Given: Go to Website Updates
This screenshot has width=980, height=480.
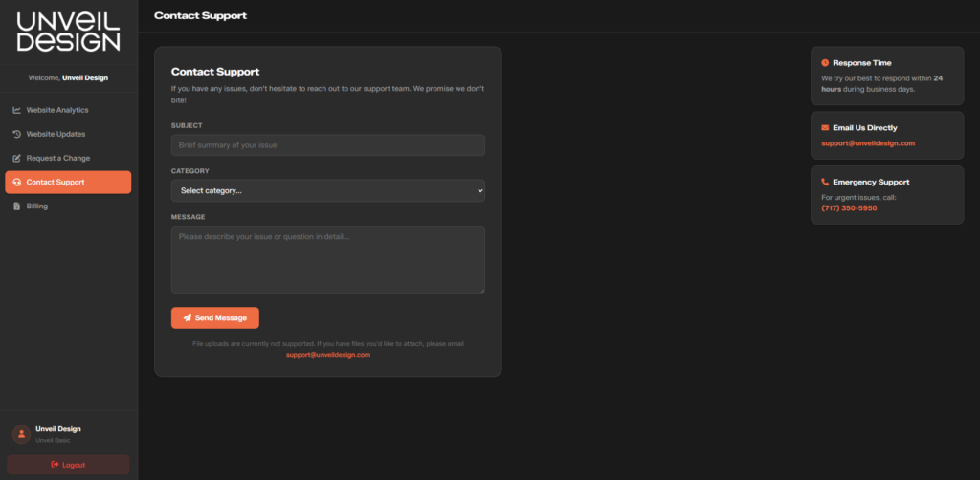Looking at the screenshot, I should (68, 134).
